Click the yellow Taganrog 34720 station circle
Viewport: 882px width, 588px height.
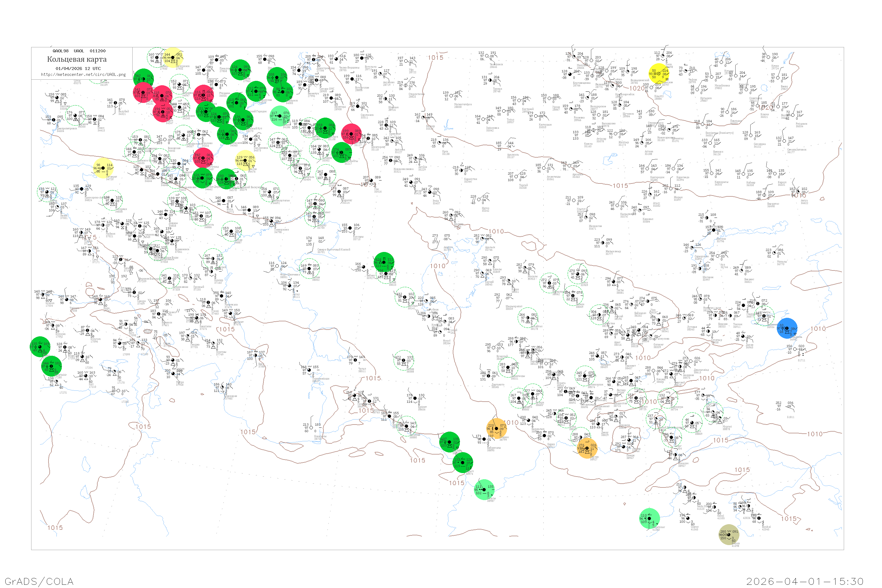(x=103, y=168)
